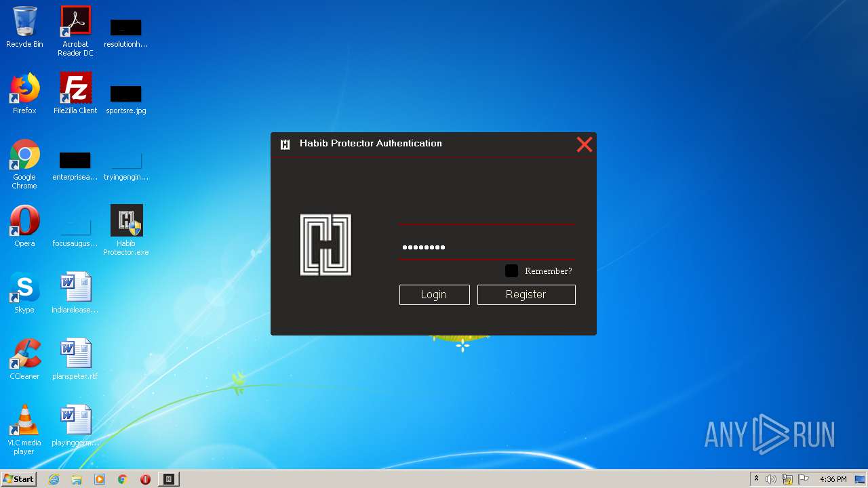Show hidden system tray icons
The height and width of the screenshot is (488, 868).
click(756, 479)
